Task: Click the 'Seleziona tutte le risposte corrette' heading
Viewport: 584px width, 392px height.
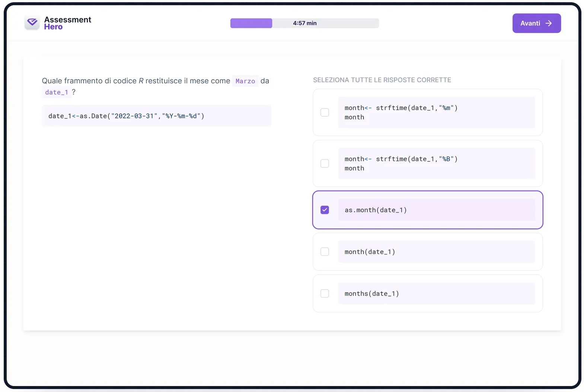Action: (382, 80)
